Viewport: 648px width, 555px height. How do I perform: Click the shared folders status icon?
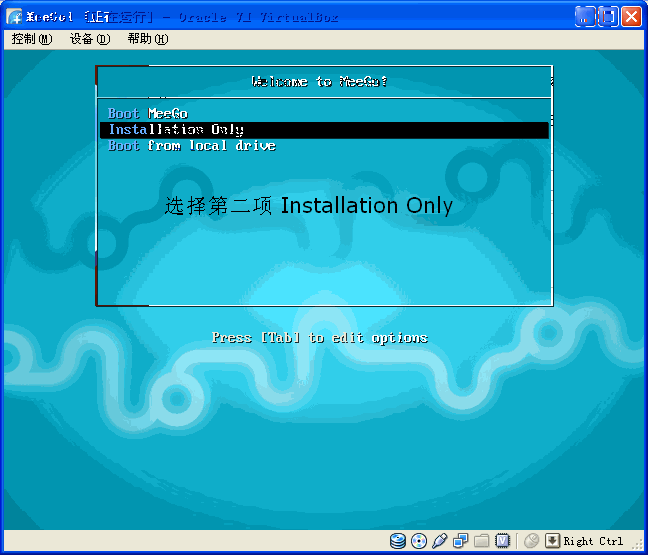(481, 541)
